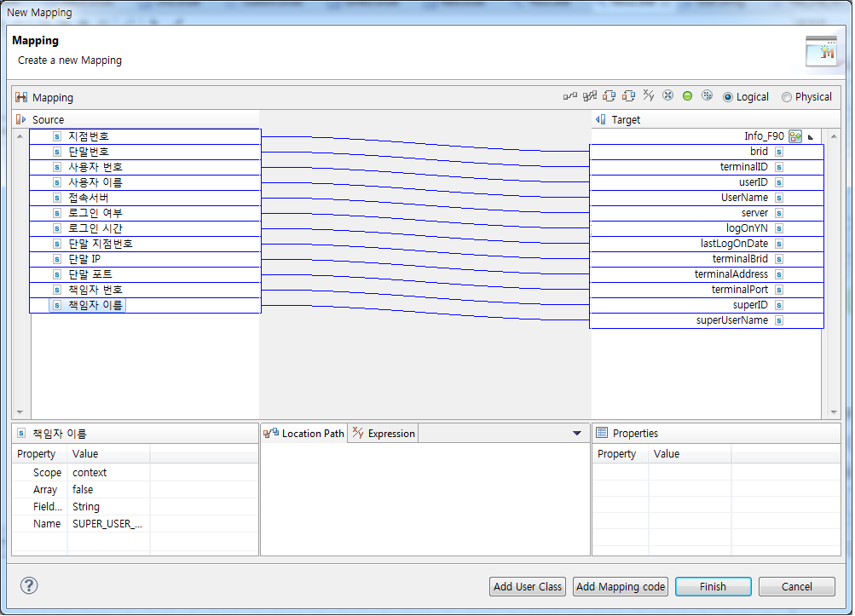The width and height of the screenshot is (855, 616).
Task: Click the XY expression toolbar icon
Action: pos(649,96)
